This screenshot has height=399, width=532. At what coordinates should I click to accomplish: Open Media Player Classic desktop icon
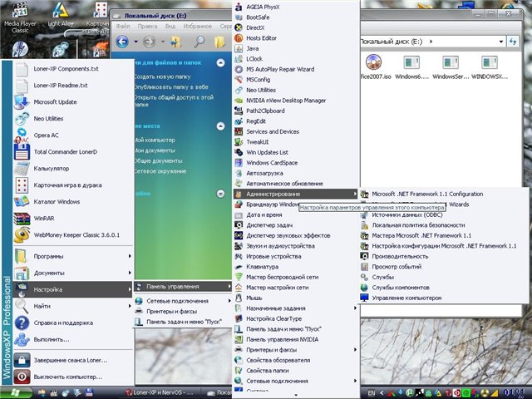tap(20, 17)
